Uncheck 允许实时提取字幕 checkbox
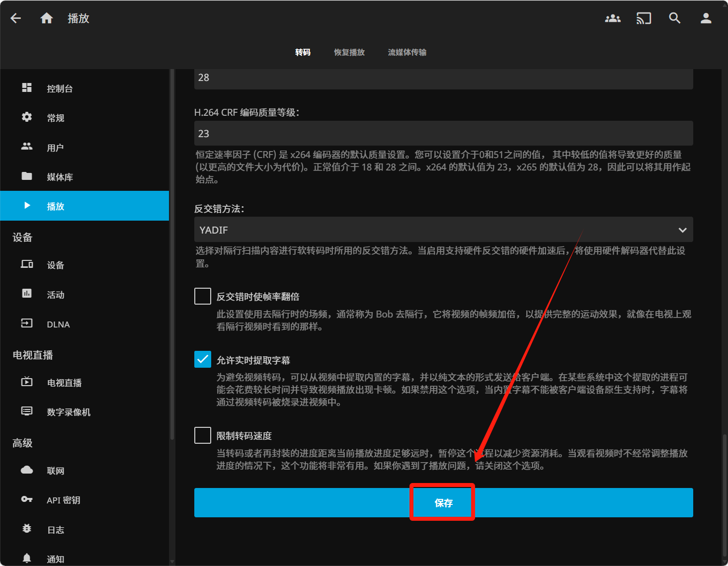The width and height of the screenshot is (728, 566). (x=203, y=359)
